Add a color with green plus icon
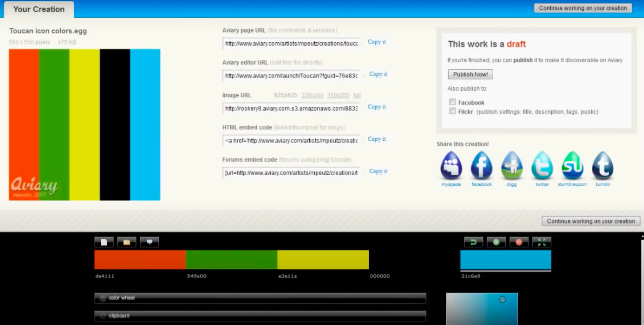This screenshot has height=325, width=644. (496, 242)
